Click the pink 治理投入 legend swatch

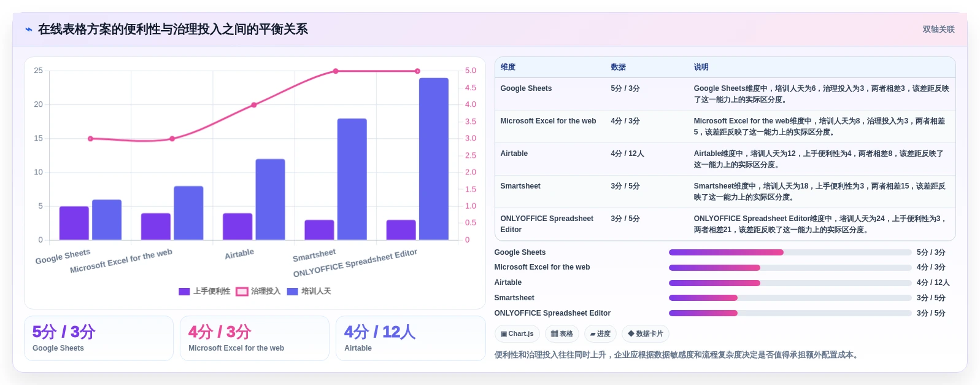point(242,292)
